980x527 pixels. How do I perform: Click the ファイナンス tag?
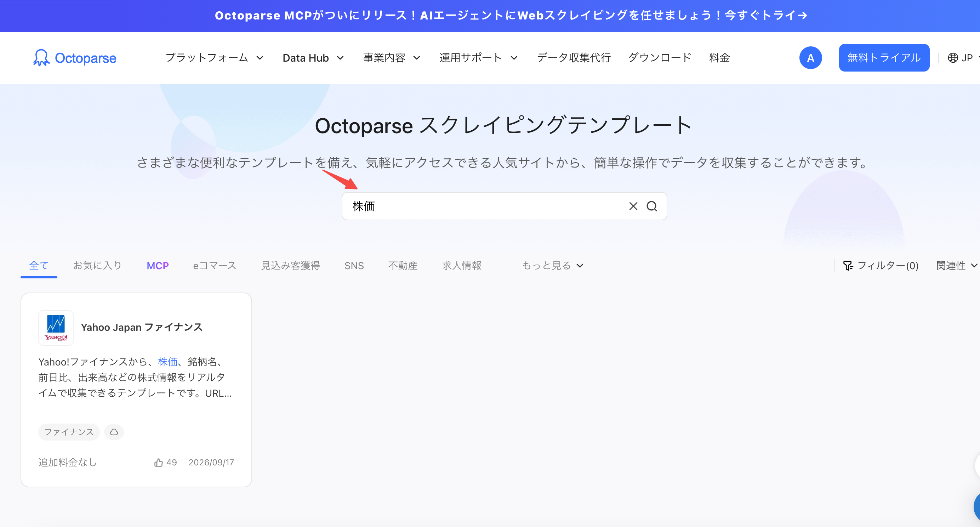pyautogui.click(x=69, y=432)
